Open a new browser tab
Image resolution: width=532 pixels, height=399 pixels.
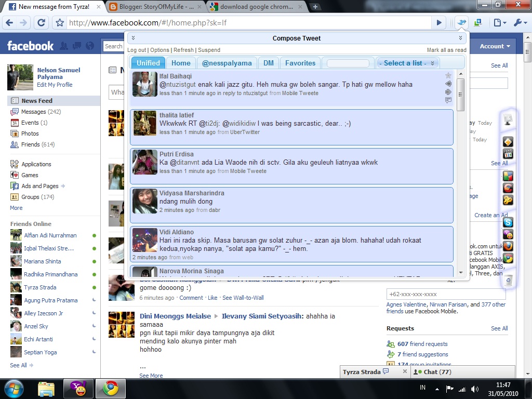pos(315,7)
